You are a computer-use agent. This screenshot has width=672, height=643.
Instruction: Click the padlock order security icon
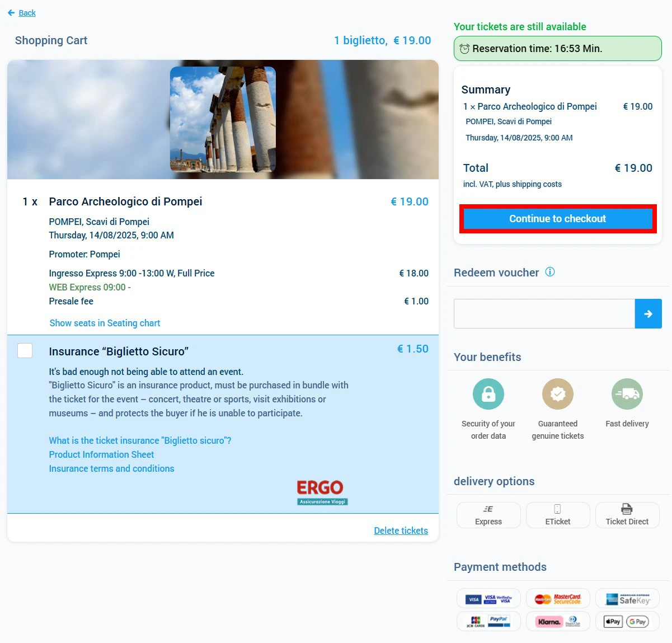point(488,394)
